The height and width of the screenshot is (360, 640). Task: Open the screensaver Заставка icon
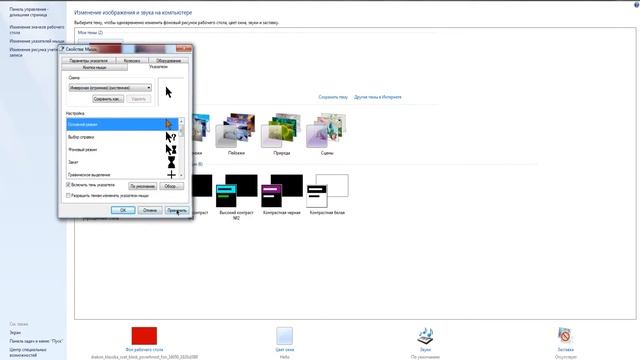tap(565, 336)
